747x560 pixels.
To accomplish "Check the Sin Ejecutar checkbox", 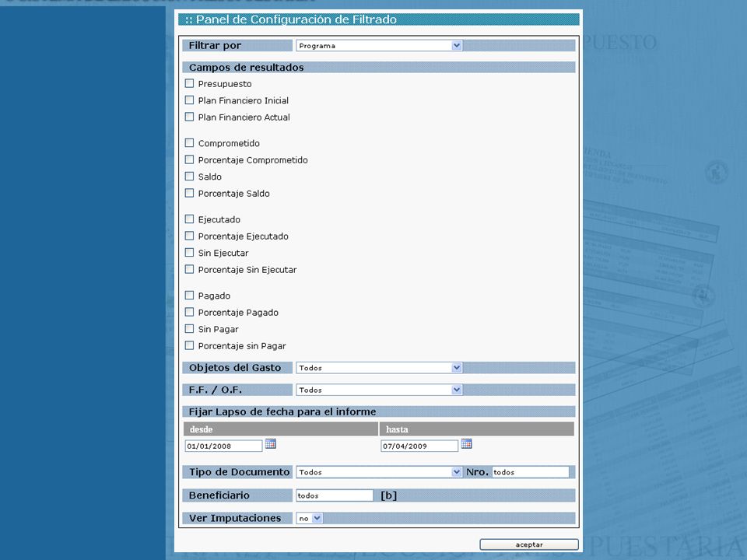I will [x=189, y=252].
